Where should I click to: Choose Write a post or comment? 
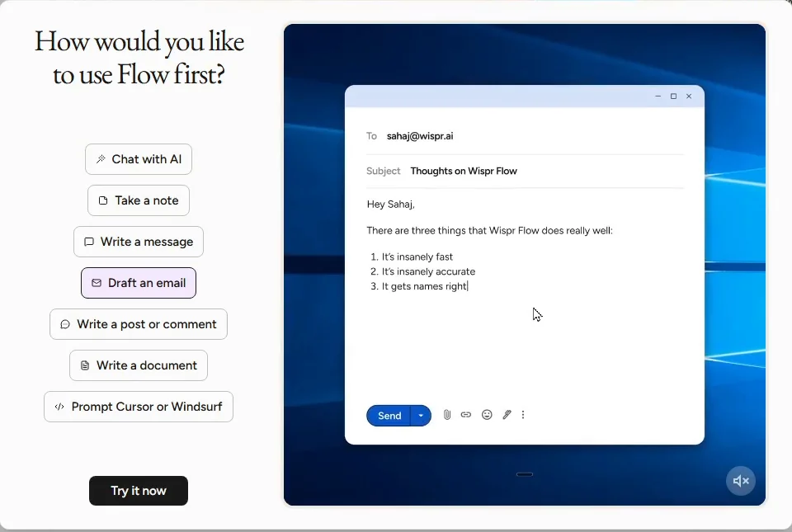pyautogui.click(x=139, y=324)
